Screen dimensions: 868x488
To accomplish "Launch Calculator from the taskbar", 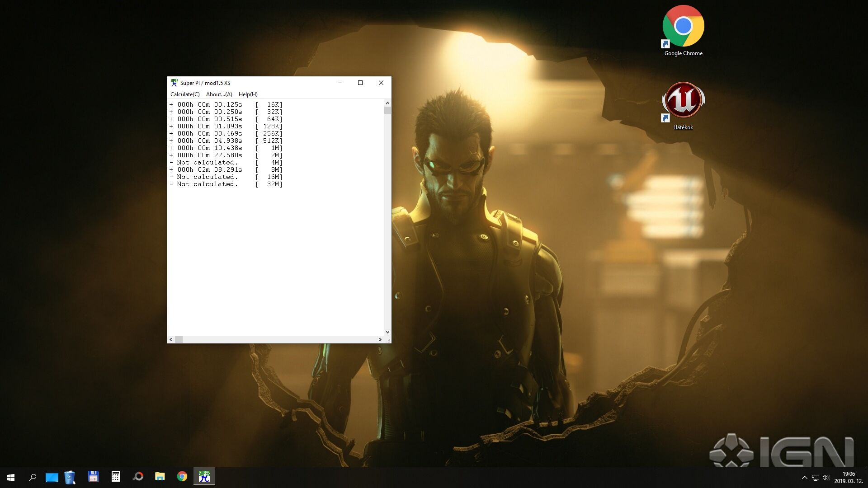I will point(116,477).
